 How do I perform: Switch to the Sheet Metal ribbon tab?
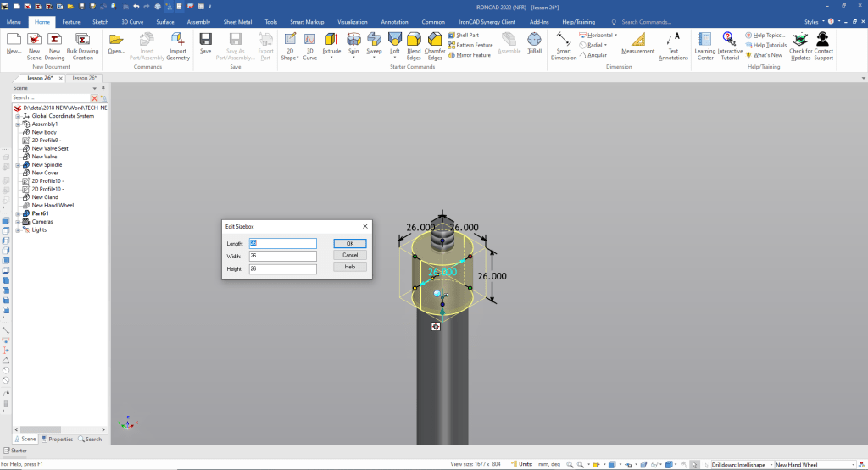237,21
